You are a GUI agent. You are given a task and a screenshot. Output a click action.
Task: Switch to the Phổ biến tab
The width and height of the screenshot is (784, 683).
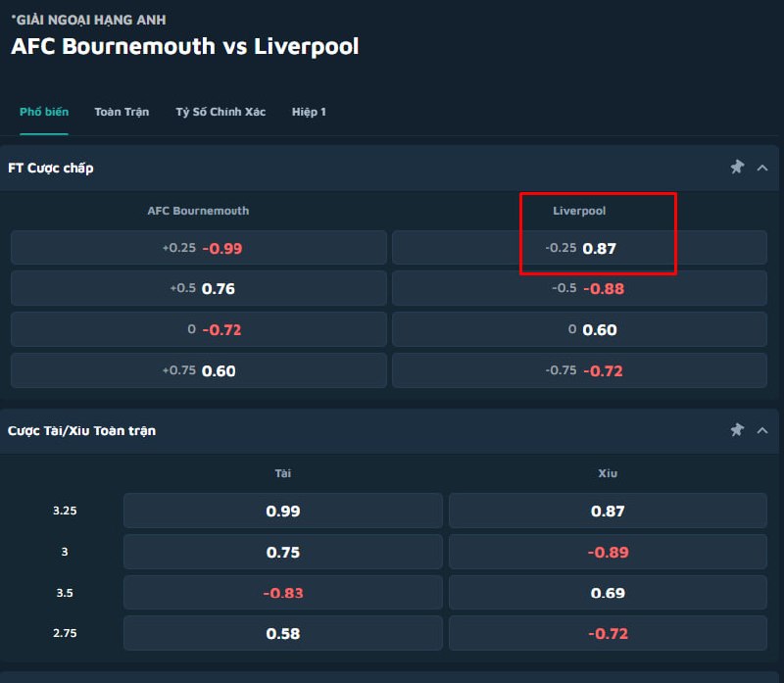(x=44, y=112)
